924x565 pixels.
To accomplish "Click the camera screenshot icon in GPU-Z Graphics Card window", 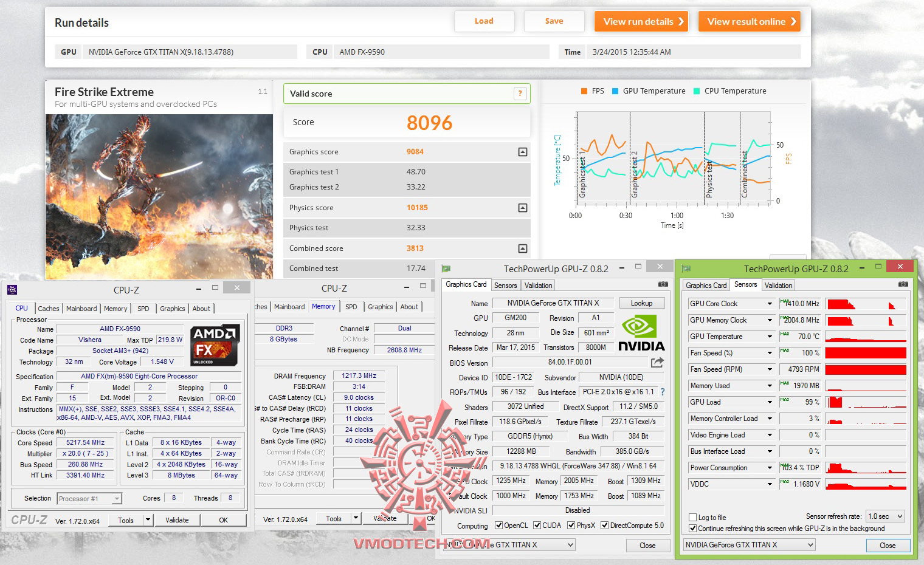I will (x=663, y=284).
